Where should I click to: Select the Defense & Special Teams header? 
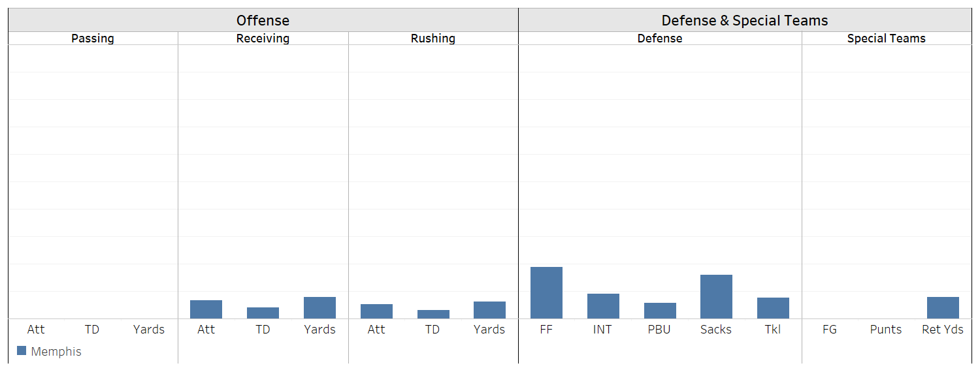coord(745,21)
